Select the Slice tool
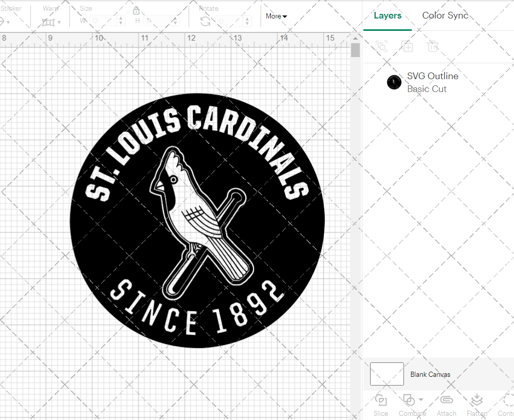The height and width of the screenshot is (420, 514). (380, 406)
